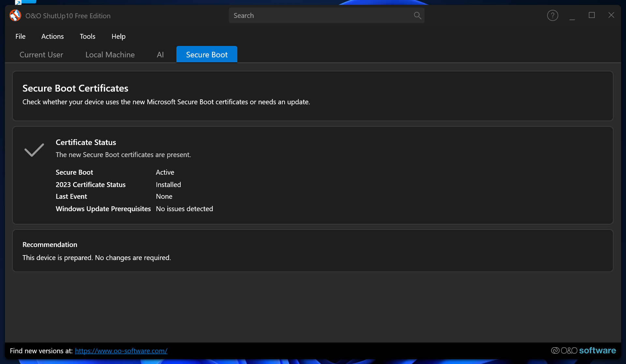Switch to the AI tab

coord(160,54)
